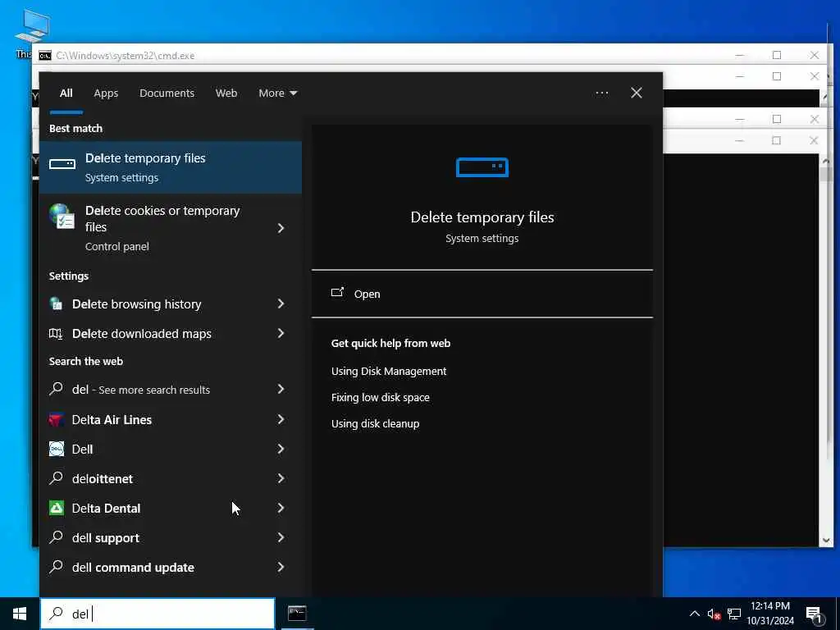Expand the Delete downloaded maps chevron
This screenshot has height=630, width=840.
(281, 333)
